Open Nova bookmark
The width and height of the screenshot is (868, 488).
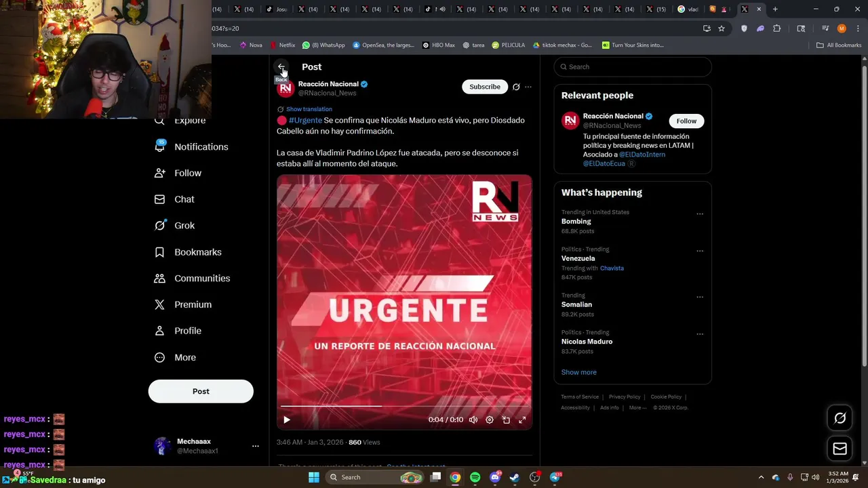[251, 45]
